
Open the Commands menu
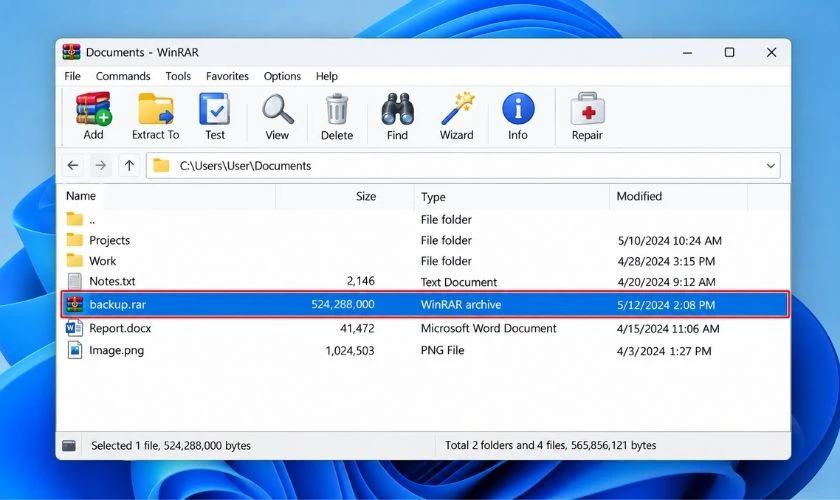123,76
